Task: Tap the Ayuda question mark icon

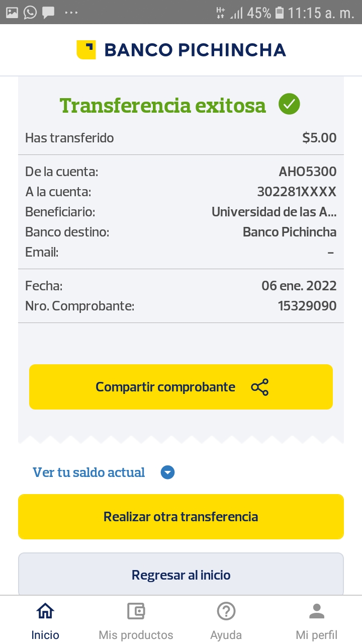Action: coord(226,611)
